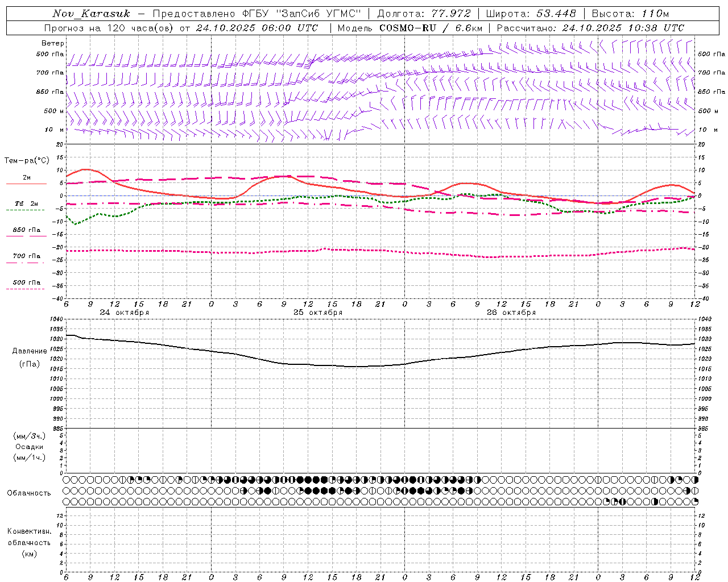Select the (гПа) unit under Давление

30,364
